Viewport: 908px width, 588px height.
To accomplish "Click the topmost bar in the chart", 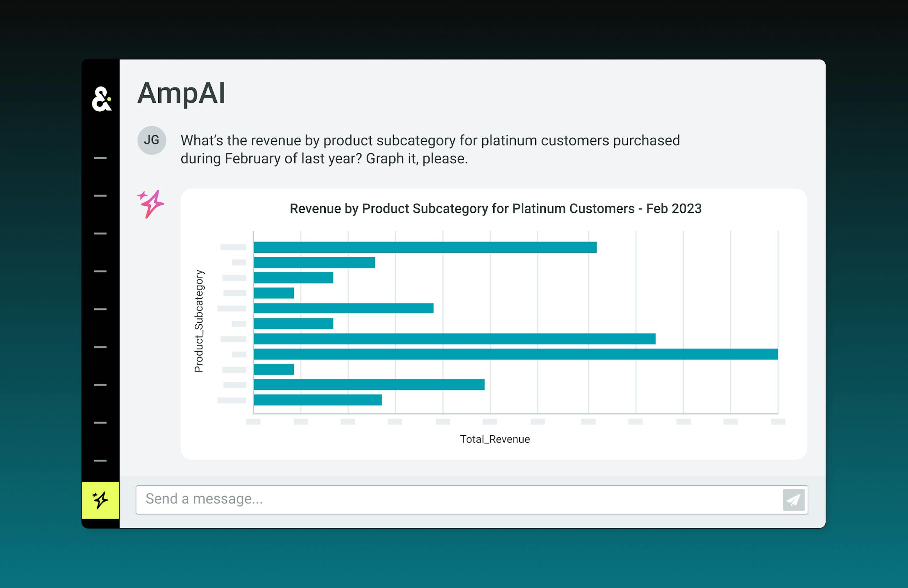I will tap(425, 247).
